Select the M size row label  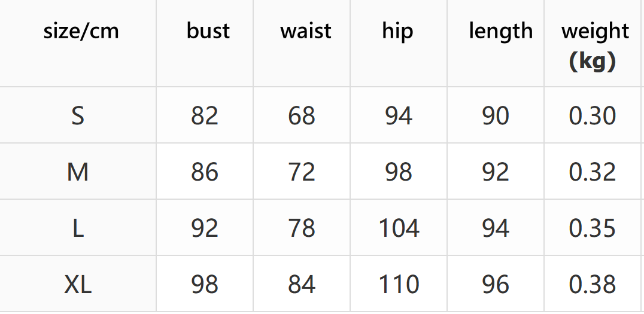pos(78,172)
